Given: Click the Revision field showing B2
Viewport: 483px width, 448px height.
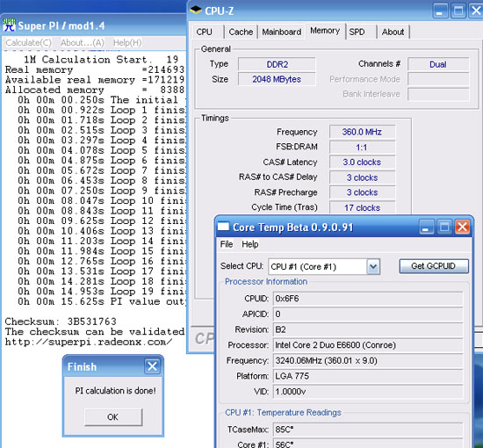Looking at the screenshot, I should pos(368,329).
